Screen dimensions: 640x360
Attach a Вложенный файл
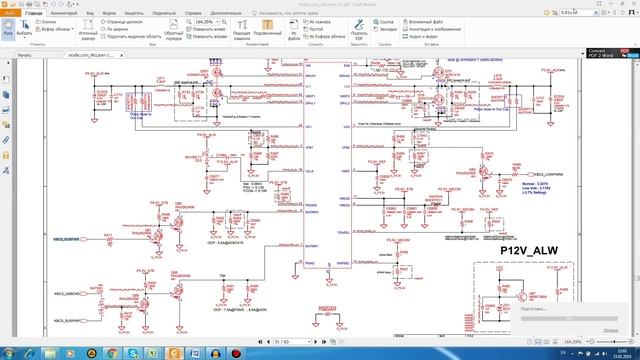pyautogui.click(x=423, y=22)
